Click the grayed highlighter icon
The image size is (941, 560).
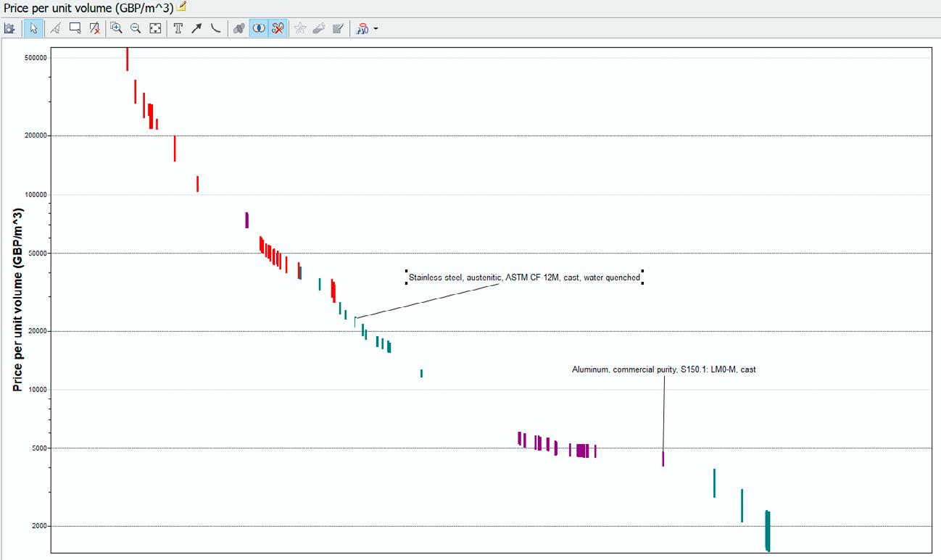tap(319, 28)
